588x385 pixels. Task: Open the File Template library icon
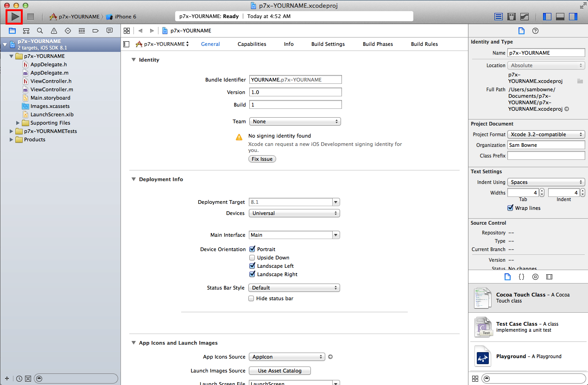(507, 277)
